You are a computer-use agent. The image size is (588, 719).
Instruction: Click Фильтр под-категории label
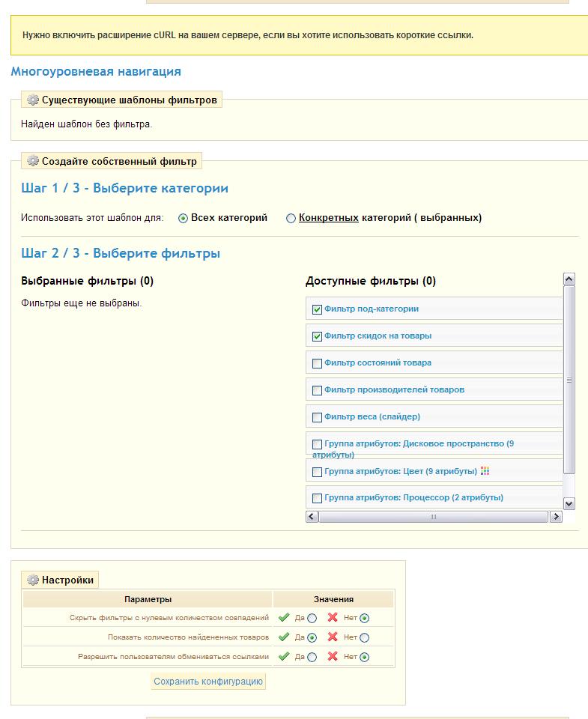(x=372, y=309)
